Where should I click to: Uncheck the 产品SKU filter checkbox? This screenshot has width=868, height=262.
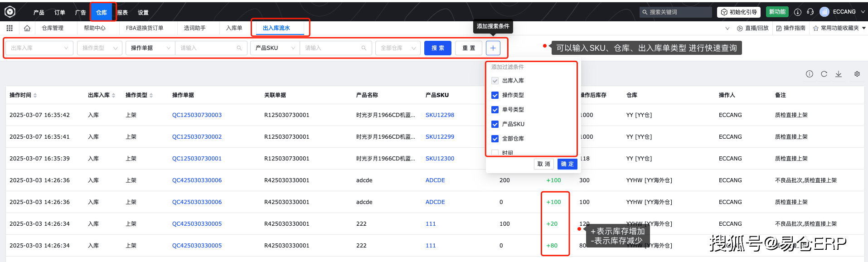(495, 124)
